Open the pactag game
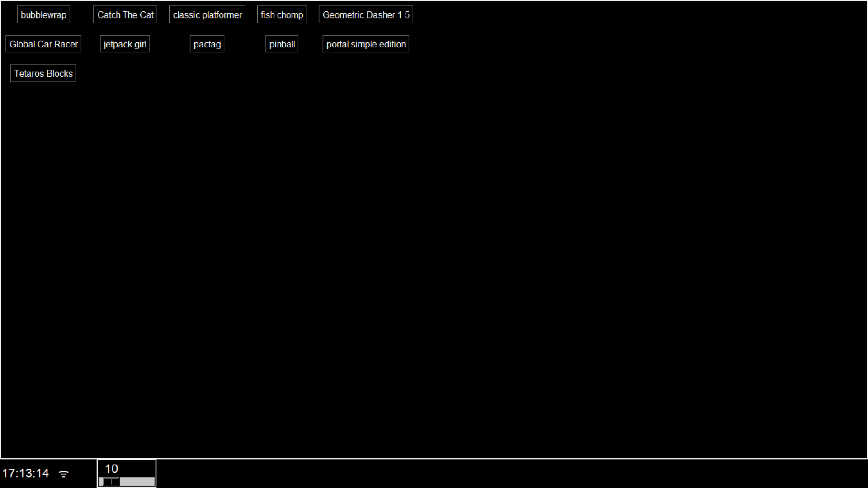The width and height of the screenshot is (868, 488). pyautogui.click(x=207, y=44)
